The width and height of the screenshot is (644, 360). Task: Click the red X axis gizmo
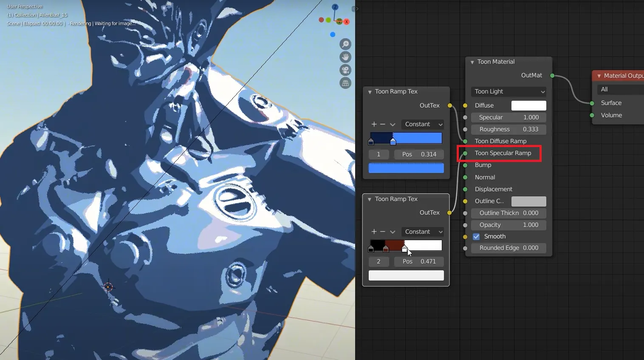(x=347, y=22)
